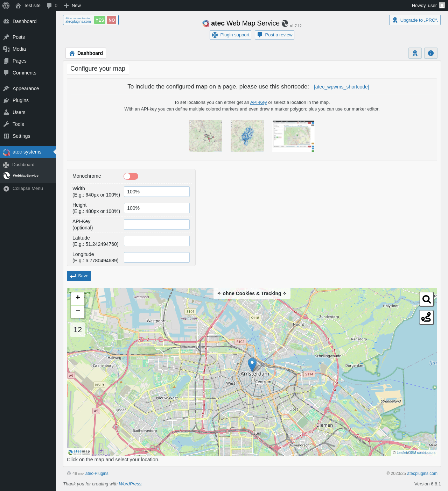Open comments bubble in admin bar
This screenshot has height=491, width=448.
52,6
